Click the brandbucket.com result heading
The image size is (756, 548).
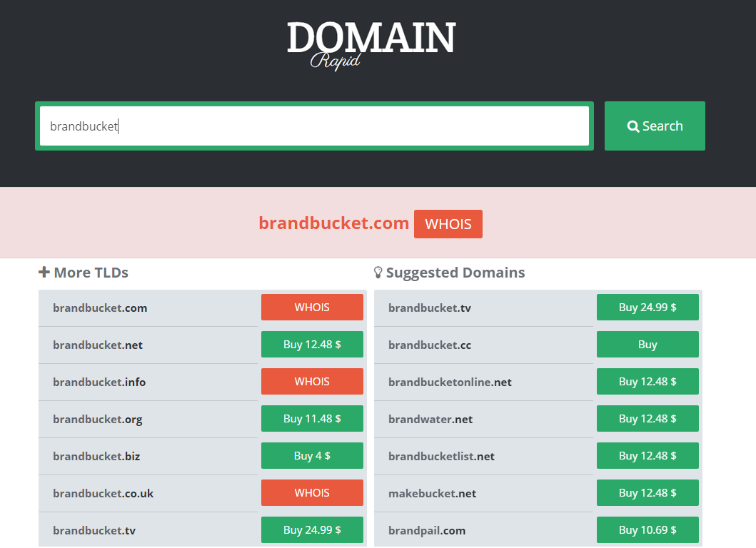[333, 223]
